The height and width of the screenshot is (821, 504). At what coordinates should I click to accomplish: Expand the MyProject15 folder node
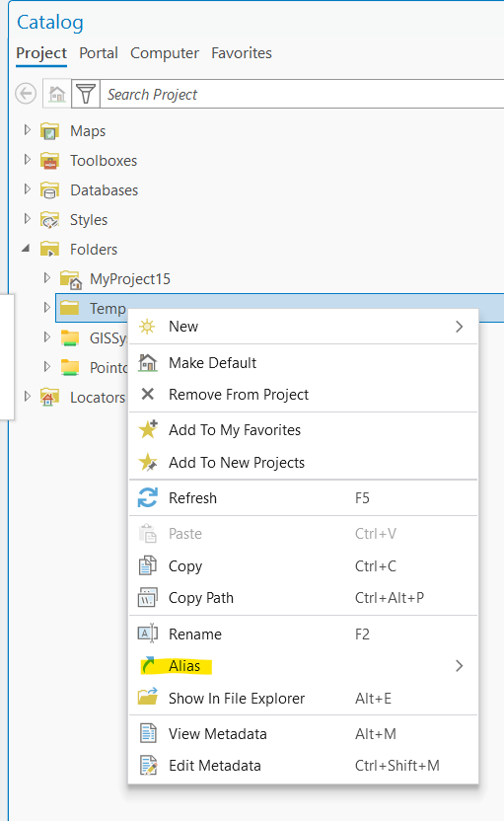[x=47, y=277]
